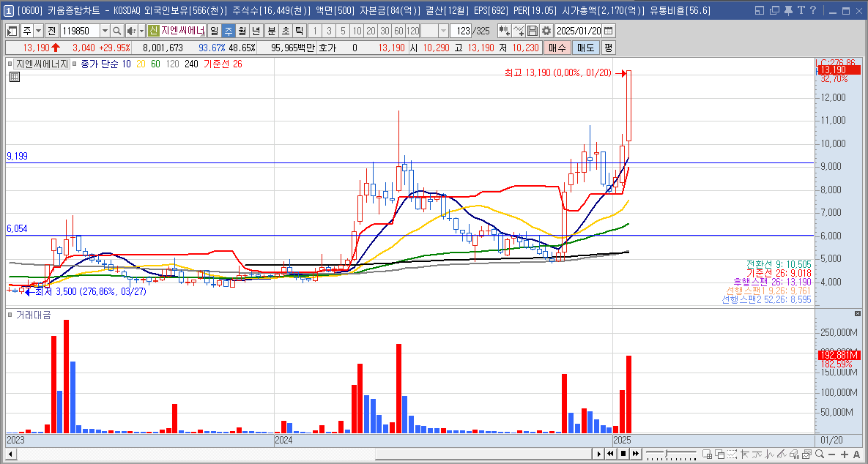Toggle the 거래대금 indicator legend marker
Screen dimensions: 868x464
(11, 315)
